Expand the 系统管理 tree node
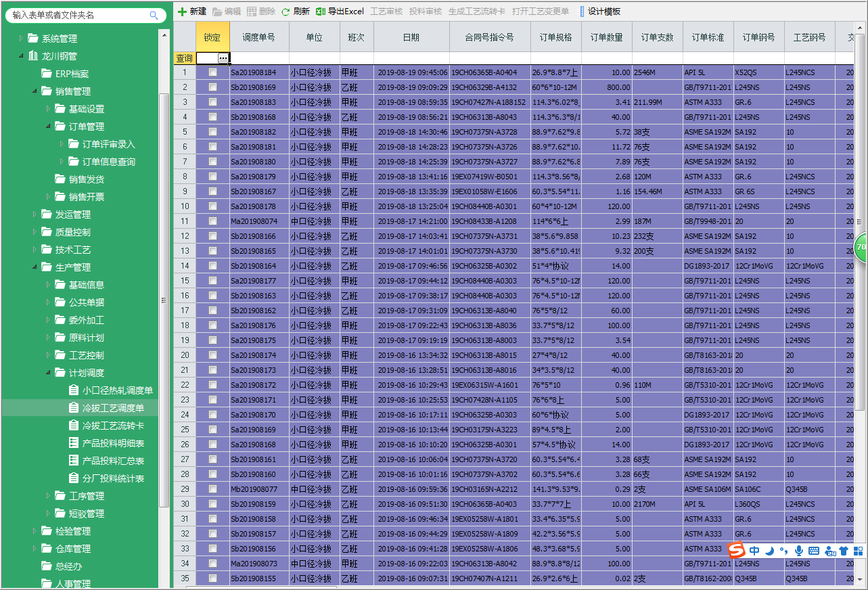 click(21, 39)
